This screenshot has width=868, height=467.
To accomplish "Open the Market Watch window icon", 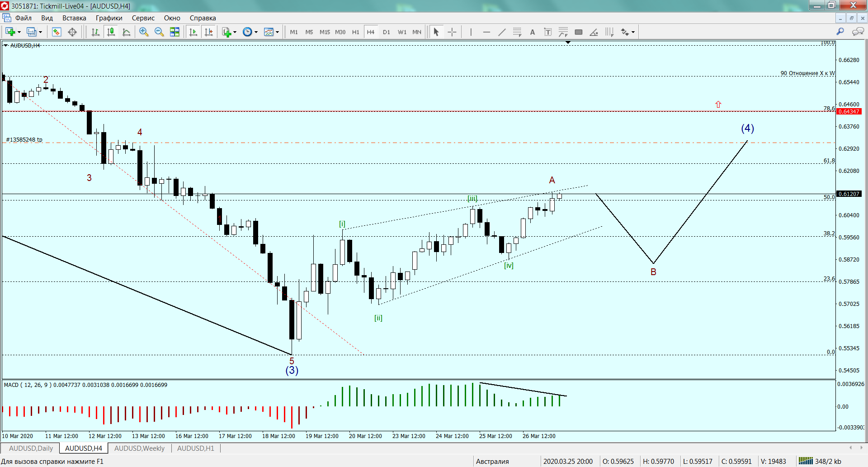I will tap(57, 32).
